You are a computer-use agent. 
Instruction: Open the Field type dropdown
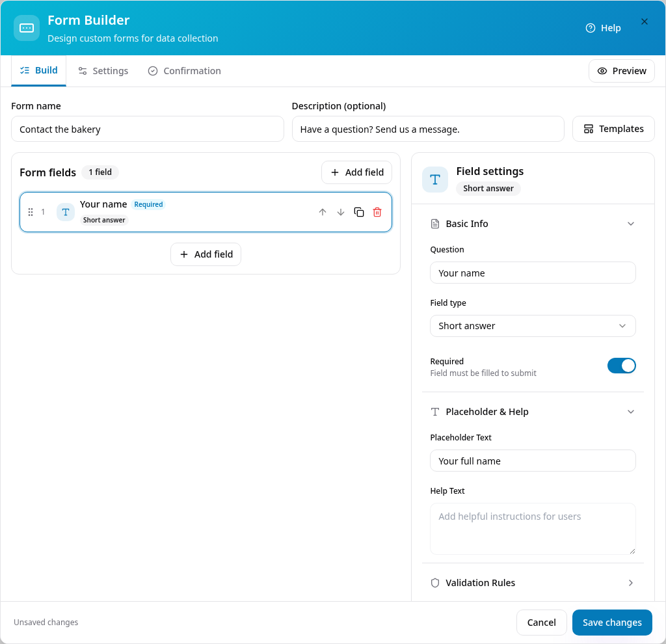click(x=533, y=326)
